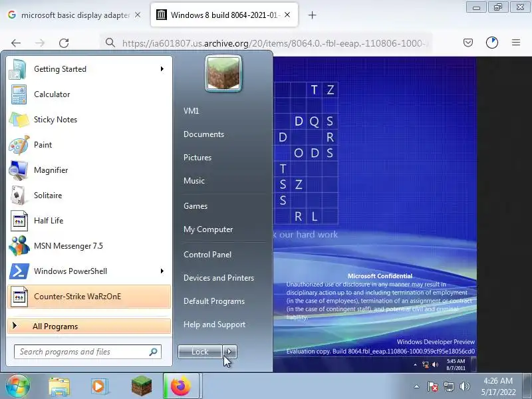Screen dimensions: 532x399
Task: Open Action Center flag icon
Action: coord(433,386)
